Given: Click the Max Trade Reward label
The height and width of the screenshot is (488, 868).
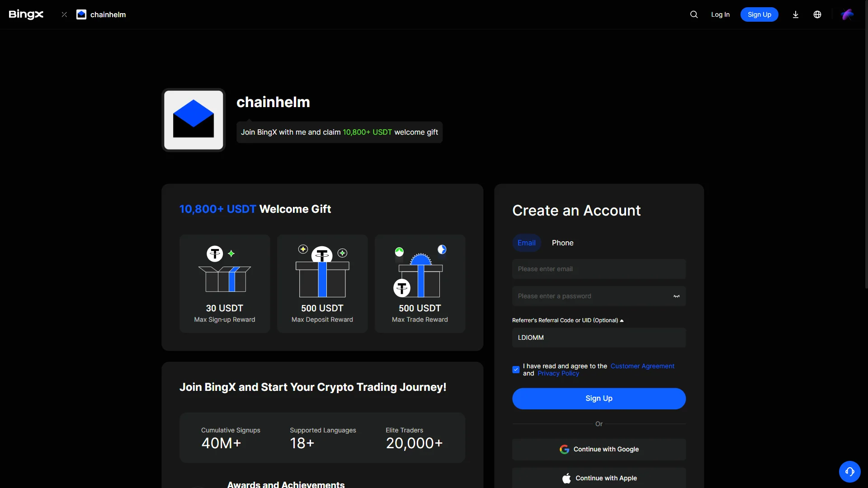Looking at the screenshot, I should (x=420, y=319).
